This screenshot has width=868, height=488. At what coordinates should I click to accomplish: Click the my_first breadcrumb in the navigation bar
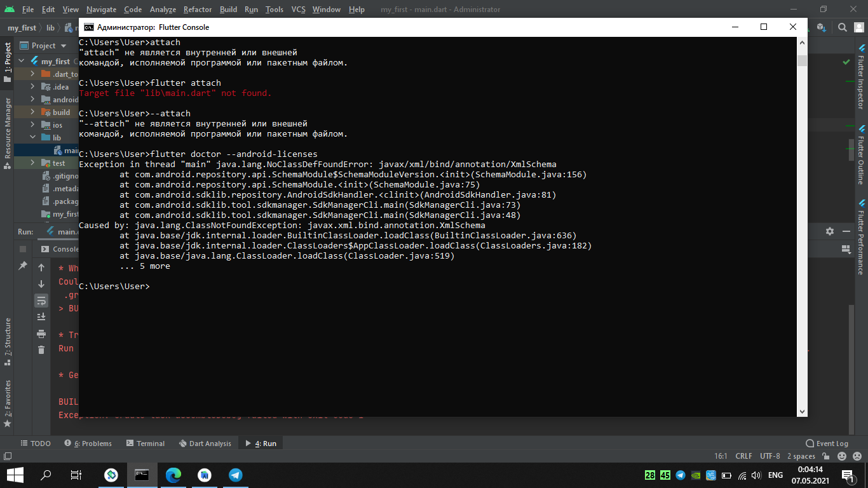click(22, 28)
